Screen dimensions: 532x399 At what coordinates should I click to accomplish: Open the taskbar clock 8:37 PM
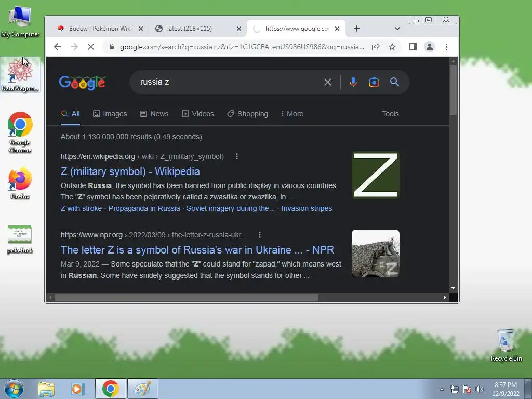pos(506,389)
